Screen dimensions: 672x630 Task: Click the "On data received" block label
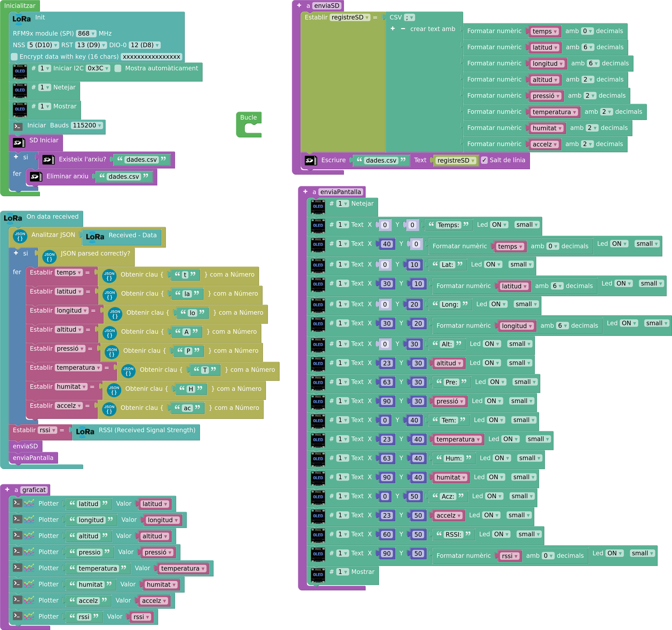52,217
